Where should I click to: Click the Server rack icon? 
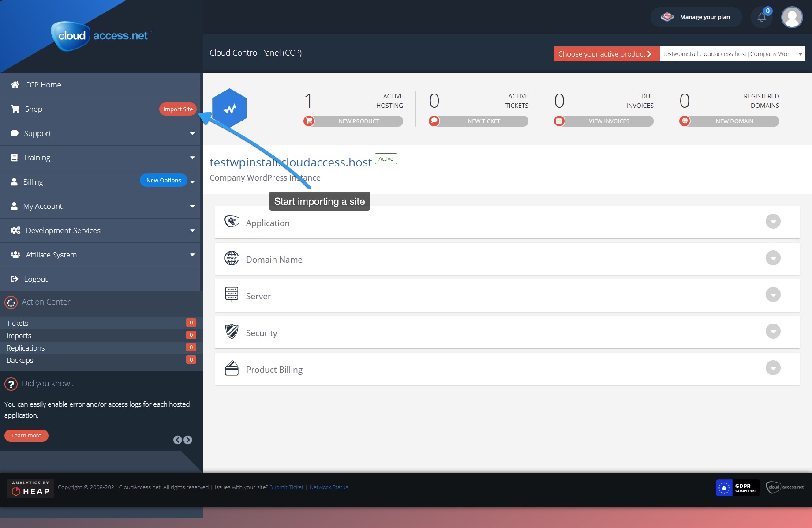(x=232, y=294)
